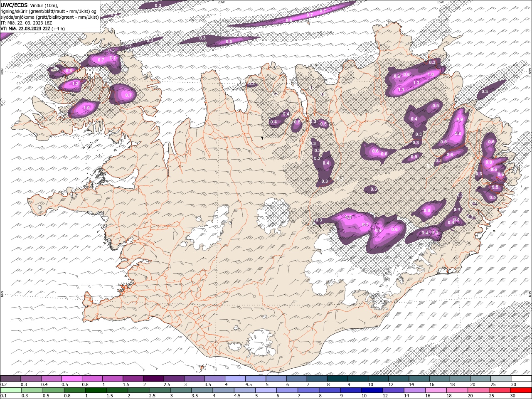Click the 0.8 orchid swatch in the upper legend bar
This screenshot has height=399, width=532.
click(92, 379)
